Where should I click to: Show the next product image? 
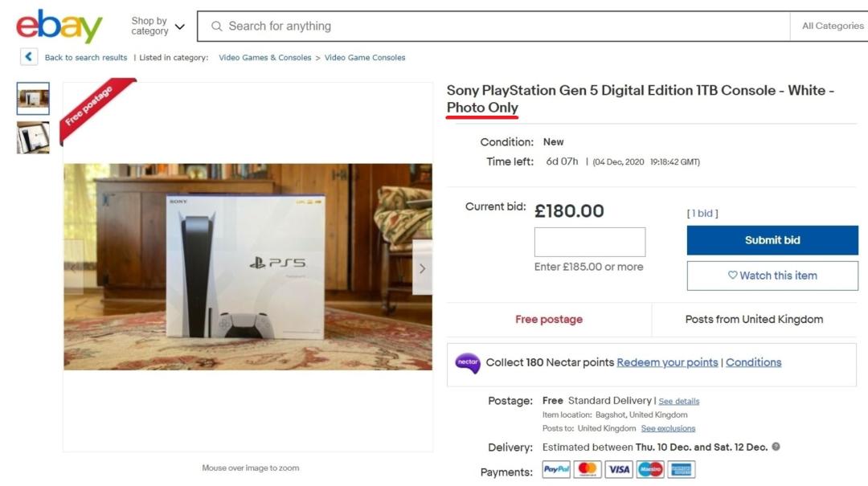422,268
